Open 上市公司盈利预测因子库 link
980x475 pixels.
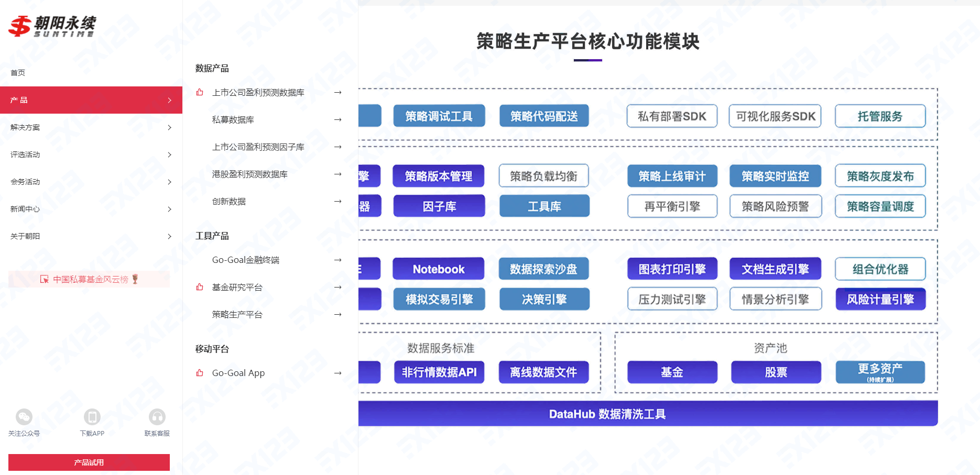click(258, 147)
